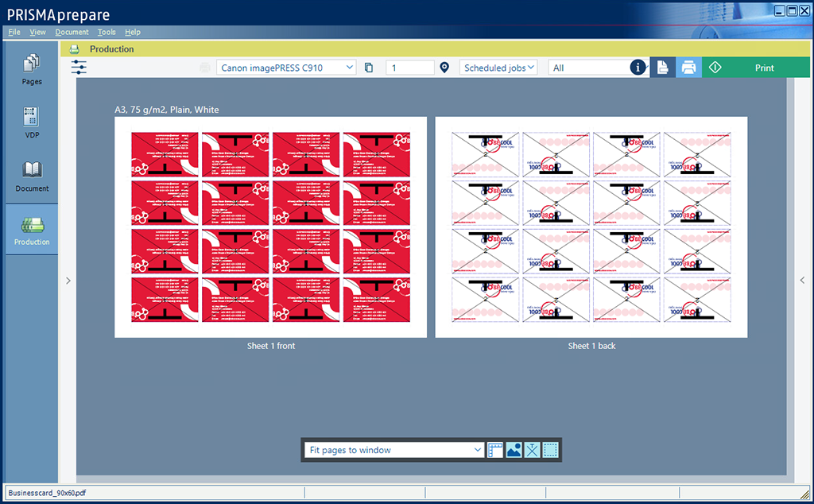Toggle the trim marks icon

tap(532, 450)
